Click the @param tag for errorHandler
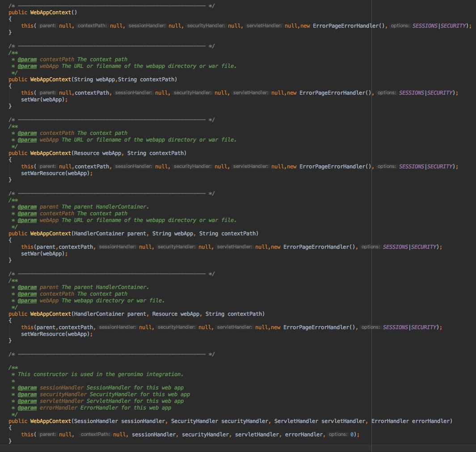The width and height of the screenshot is (476, 452). click(27, 408)
